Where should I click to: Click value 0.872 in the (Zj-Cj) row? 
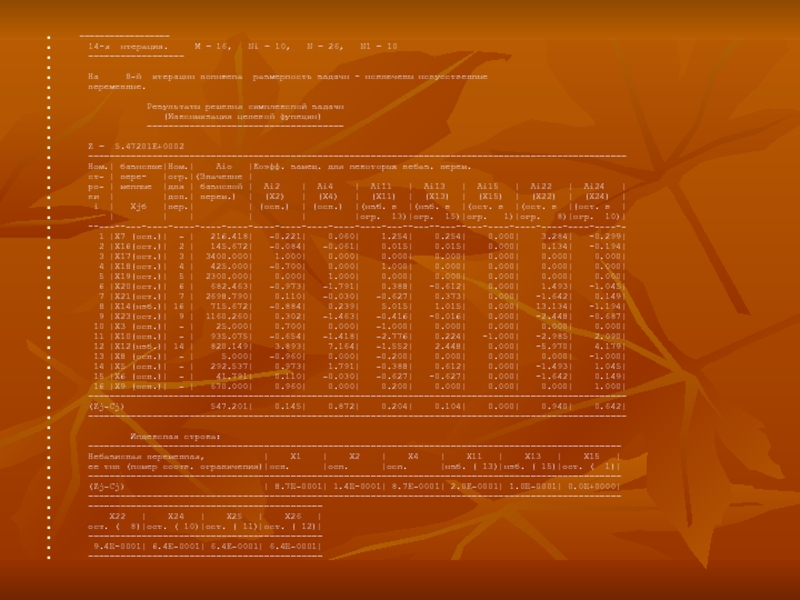[x=341, y=407]
